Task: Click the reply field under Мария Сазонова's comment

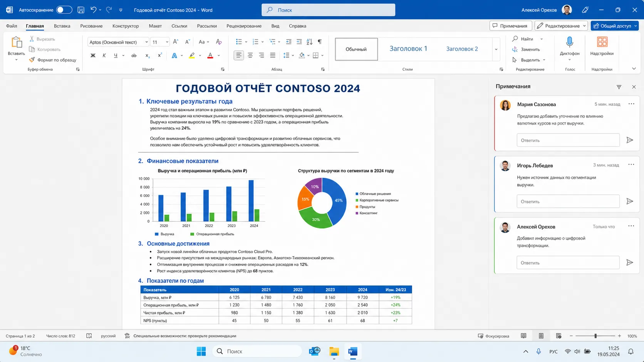Action: (568, 140)
